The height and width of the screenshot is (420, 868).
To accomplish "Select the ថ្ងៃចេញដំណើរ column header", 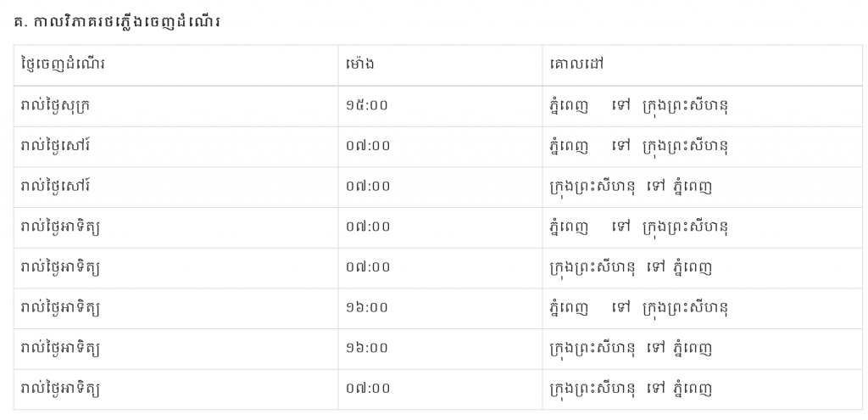I will (65, 65).
